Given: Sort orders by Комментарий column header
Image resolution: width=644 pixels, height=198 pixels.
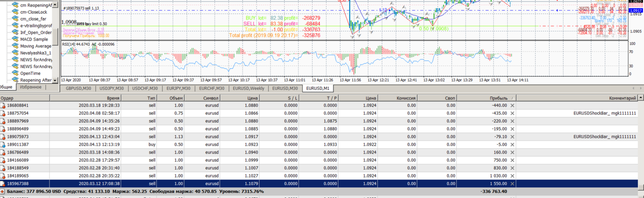Looking at the screenshot, I should tap(577, 98).
